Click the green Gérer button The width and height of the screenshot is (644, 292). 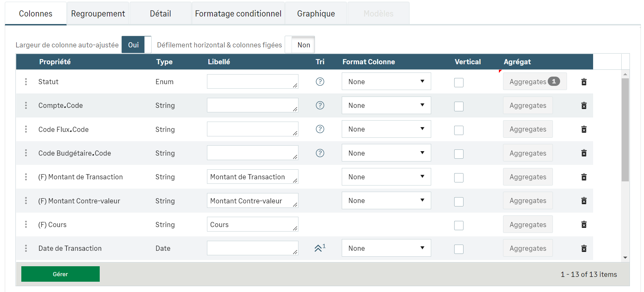pos(61,274)
